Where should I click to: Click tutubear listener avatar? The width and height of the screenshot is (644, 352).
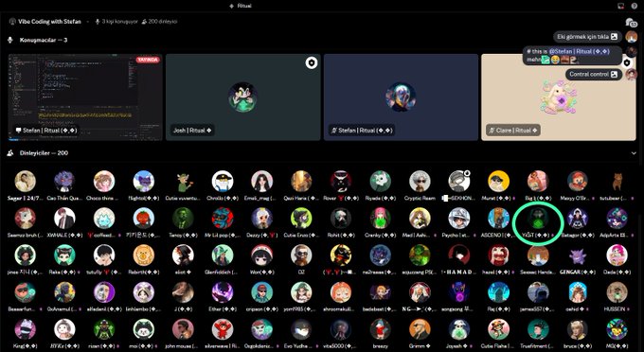click(617, 182)
